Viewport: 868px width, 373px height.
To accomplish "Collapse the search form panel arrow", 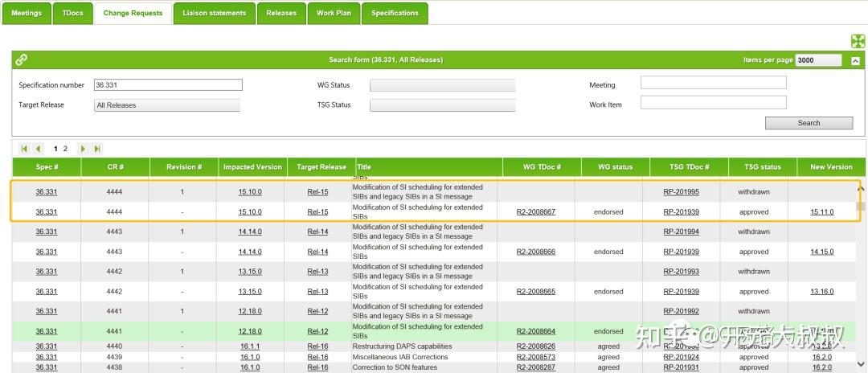I will tap(855, 61).
